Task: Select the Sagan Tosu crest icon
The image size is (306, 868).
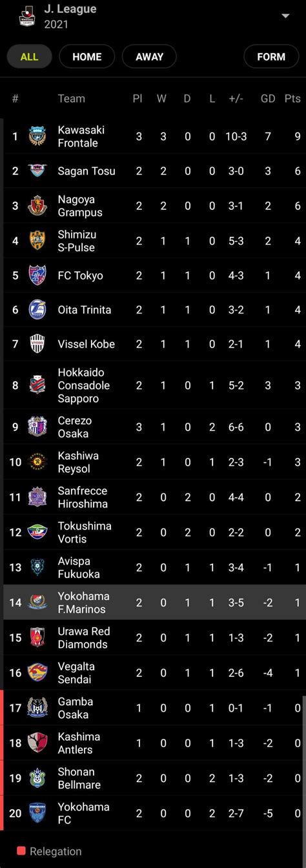Action: pyautogui.click(x=37, y=170)
